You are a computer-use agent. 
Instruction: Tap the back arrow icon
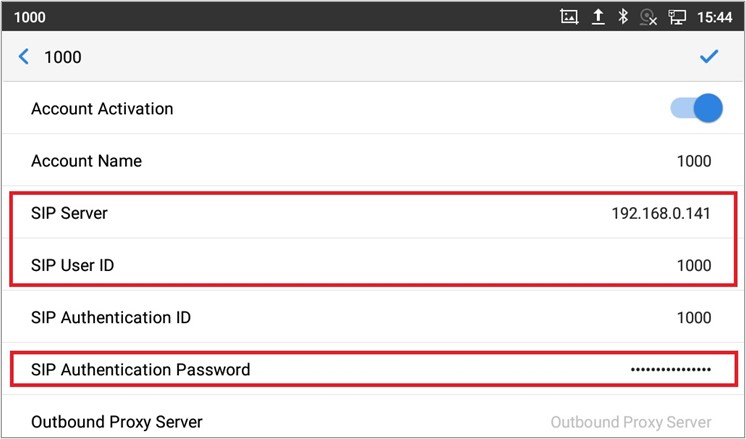(x=24, y=57)
